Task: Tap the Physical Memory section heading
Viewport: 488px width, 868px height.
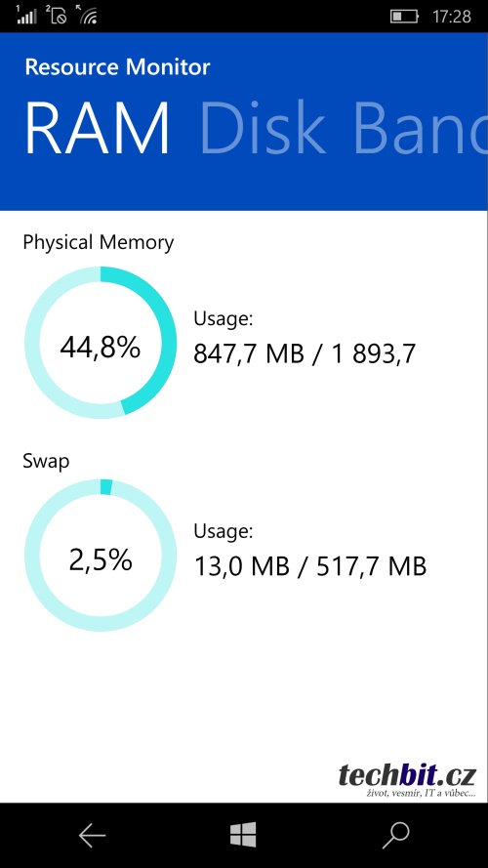Action: pyautogui.click(x=99, y=242)
